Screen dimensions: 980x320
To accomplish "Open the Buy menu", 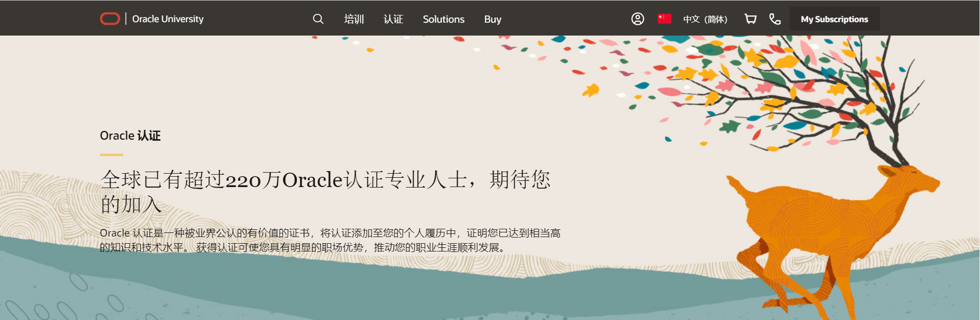I will point(493,19).
